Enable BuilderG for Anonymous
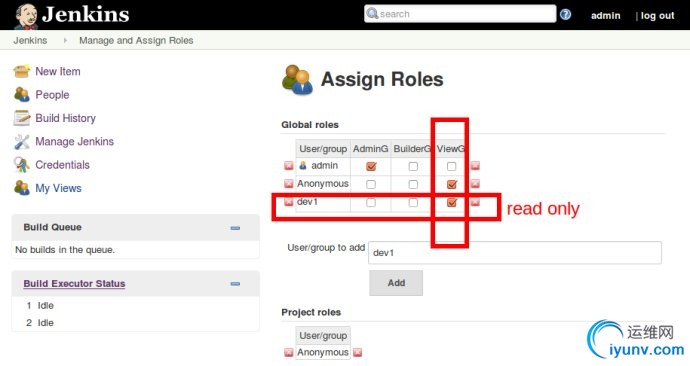Image resolution: width=690 pixels, height=366 pixels. pyautogui.click(x=413, y=184)
